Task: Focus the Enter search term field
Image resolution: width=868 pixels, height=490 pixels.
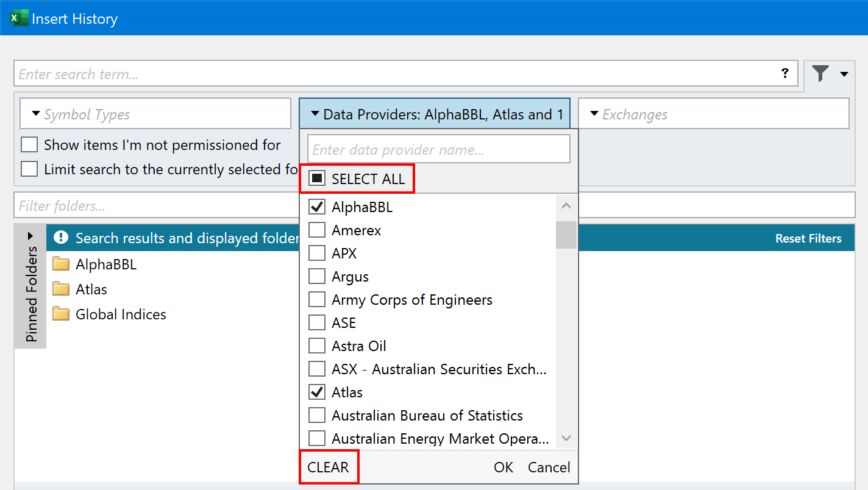Action: (396, 74)
